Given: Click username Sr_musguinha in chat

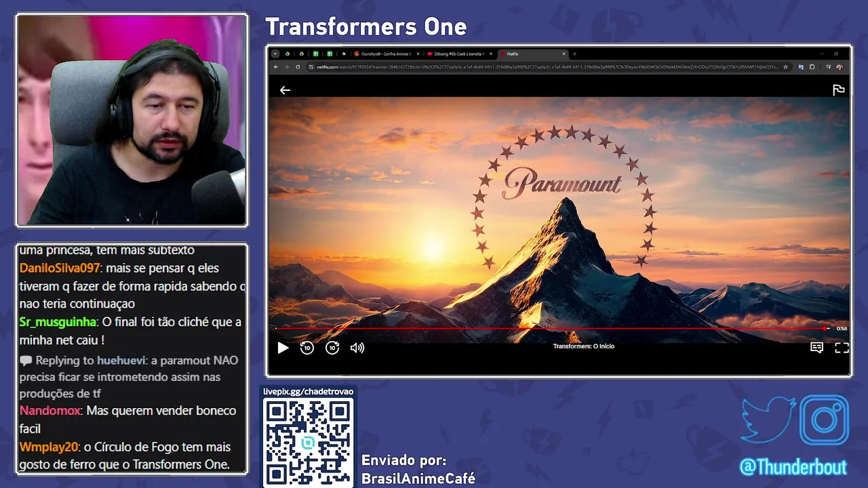Looking at the screenshot, I should 58,322.
